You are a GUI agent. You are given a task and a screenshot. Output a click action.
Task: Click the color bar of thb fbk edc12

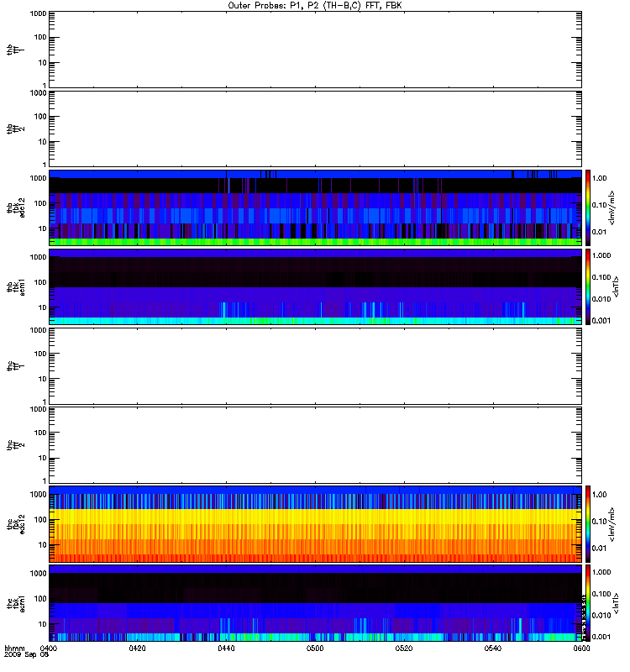tap(588, 207)
